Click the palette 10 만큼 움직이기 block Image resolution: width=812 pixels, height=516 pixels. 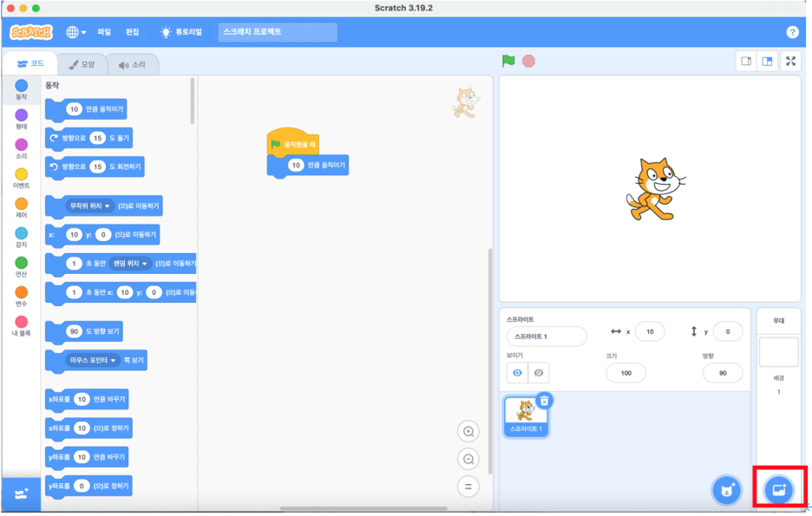(86, 109)
